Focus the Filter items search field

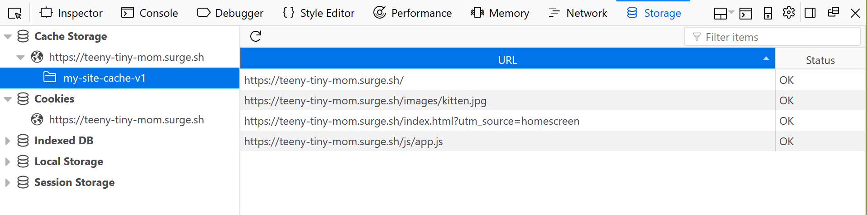pos(772,37)
